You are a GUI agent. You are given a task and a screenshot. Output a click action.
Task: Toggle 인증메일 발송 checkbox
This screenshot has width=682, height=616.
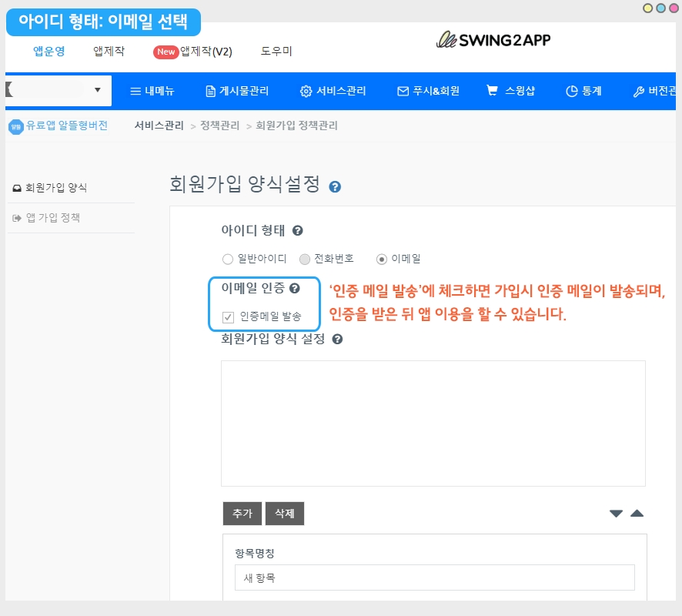[x=228, y=316]
